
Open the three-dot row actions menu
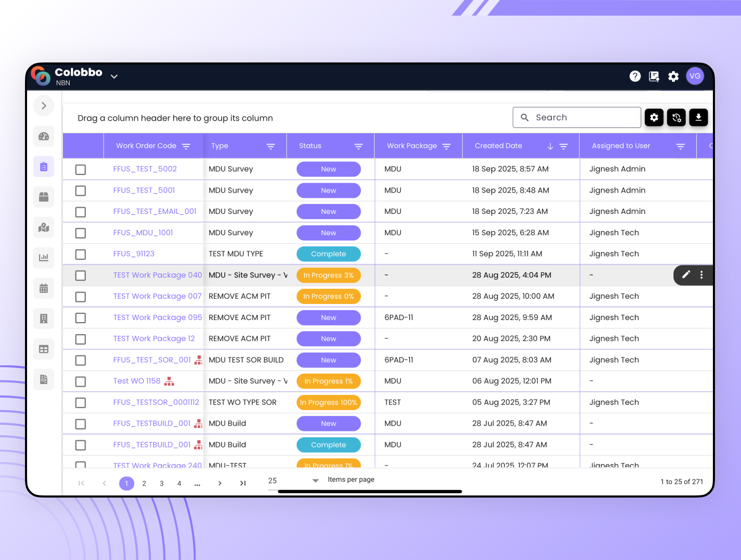point(701,275)
